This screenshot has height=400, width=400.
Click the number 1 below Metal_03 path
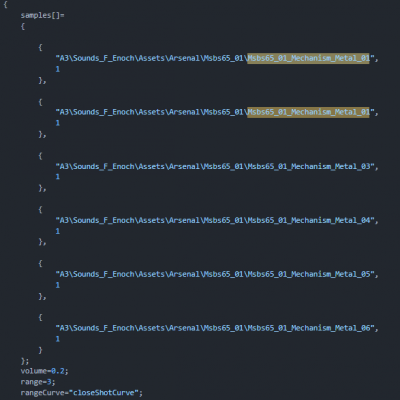click(58, 177)
